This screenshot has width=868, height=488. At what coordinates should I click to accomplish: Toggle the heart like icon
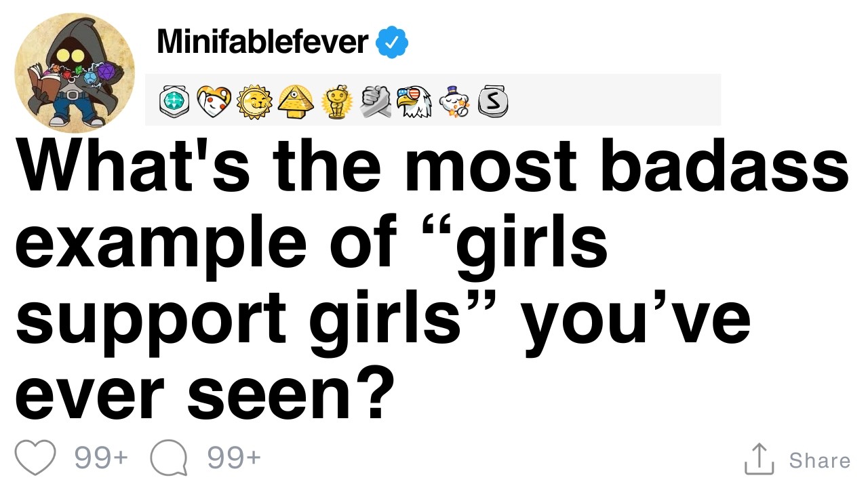[x=35, y=459]
